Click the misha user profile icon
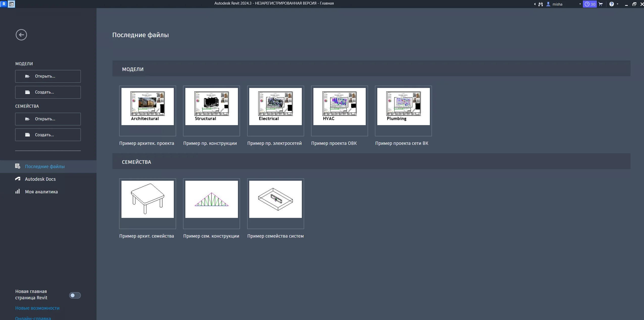644x320 pixels. (548, 4)
